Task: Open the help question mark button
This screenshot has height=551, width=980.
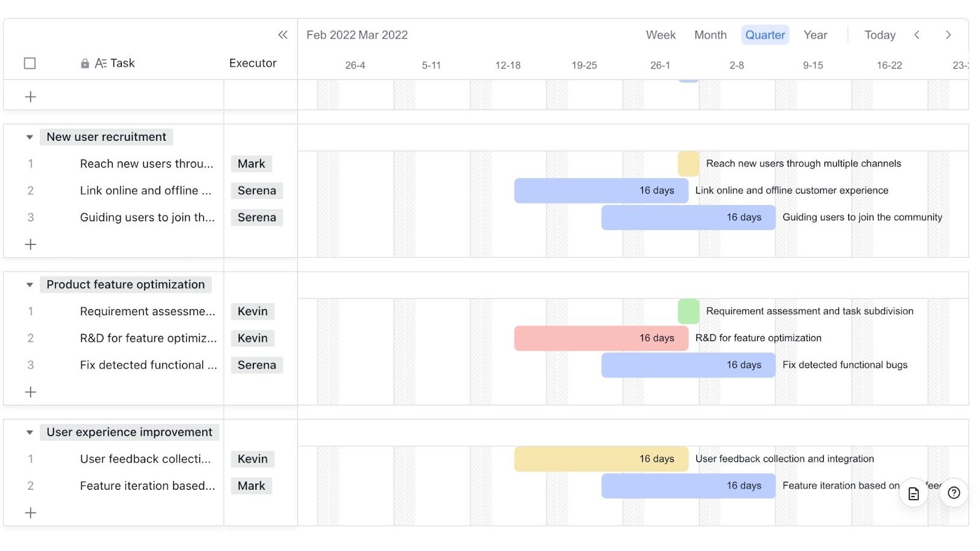Action: (954, 493)
